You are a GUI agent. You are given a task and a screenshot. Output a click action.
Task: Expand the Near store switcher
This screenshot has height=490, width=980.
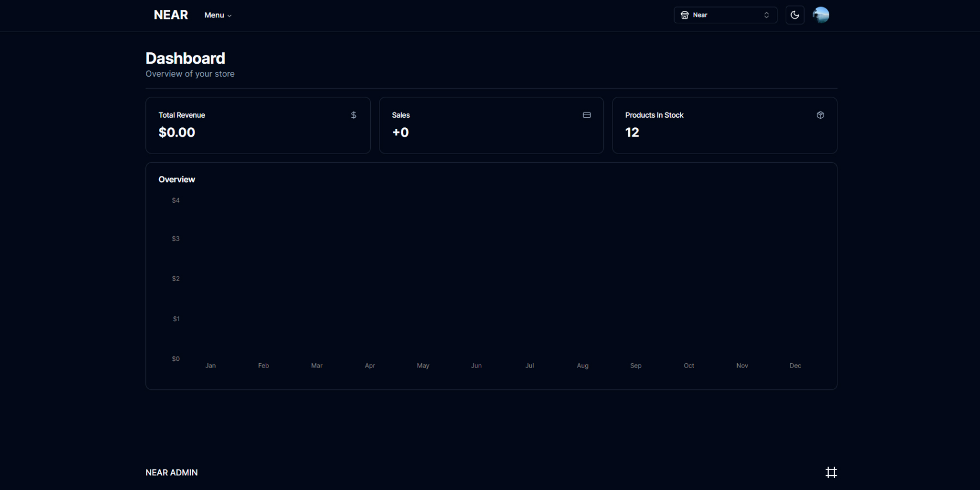pyautogui.click(x=725, y=15)
